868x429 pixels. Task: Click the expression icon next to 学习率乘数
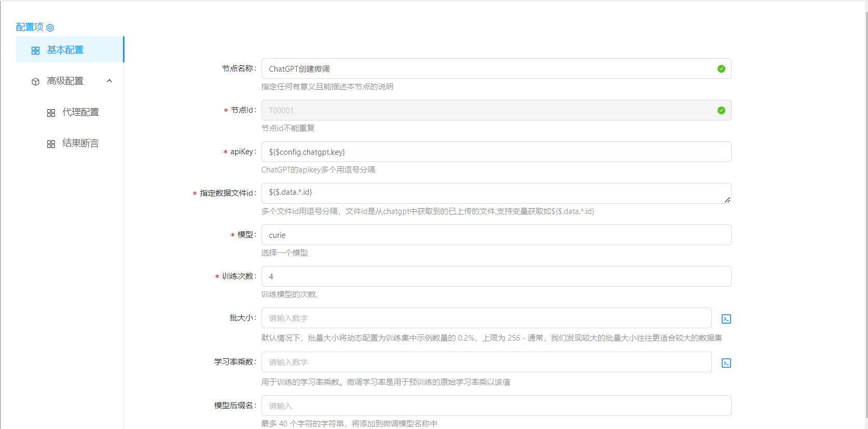coord(726,363)
